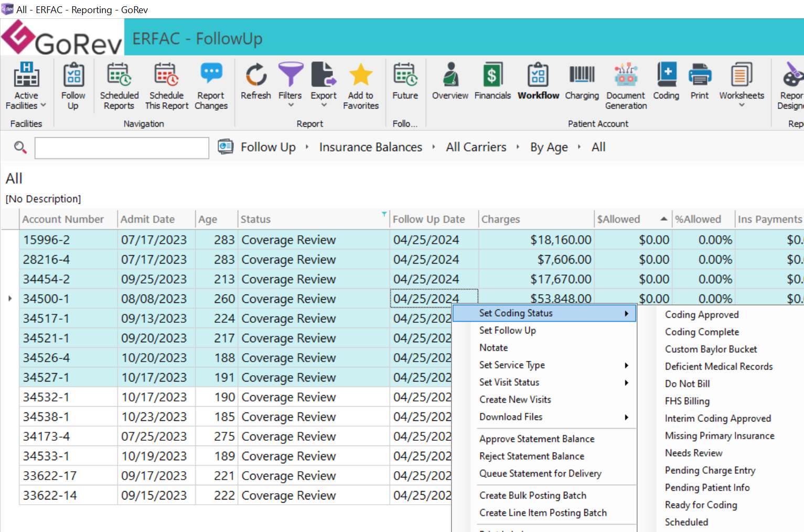Choose Needs Review status

[x=693, y=453]
